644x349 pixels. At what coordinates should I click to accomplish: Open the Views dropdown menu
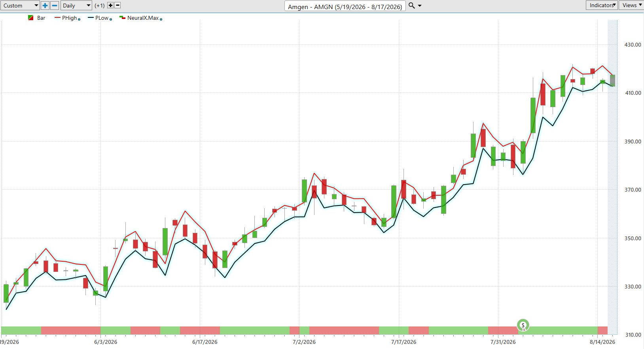(631, 5)
